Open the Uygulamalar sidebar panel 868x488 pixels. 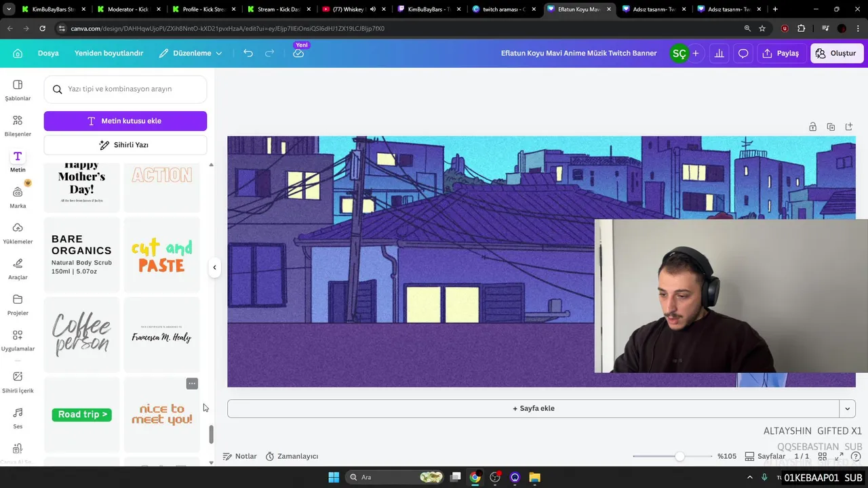pyautogui.click(x=18, y=340)
